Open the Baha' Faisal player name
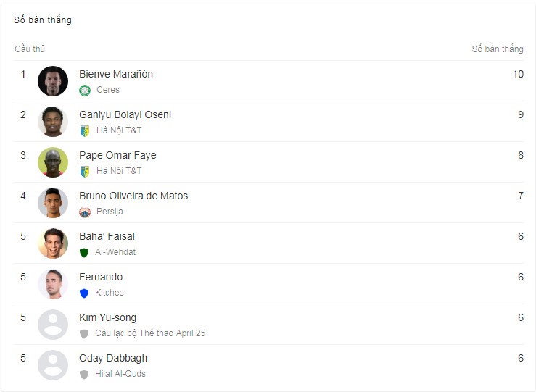Image resolution: width=536 pixels, height=392 pixels. (107, 236)
